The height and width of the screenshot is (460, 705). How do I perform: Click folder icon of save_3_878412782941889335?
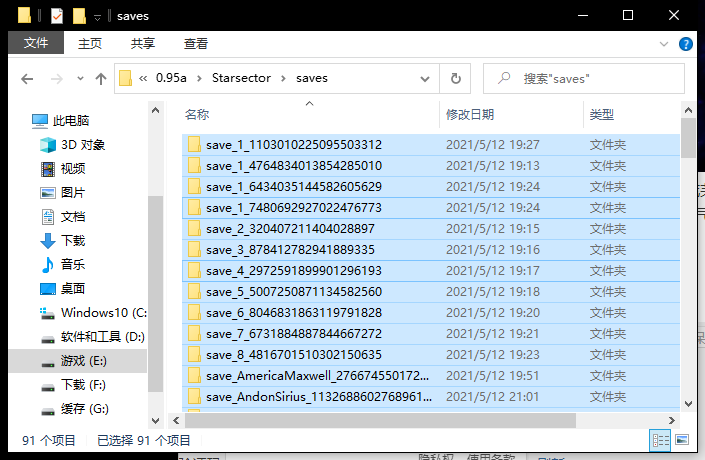click(194, 250)
